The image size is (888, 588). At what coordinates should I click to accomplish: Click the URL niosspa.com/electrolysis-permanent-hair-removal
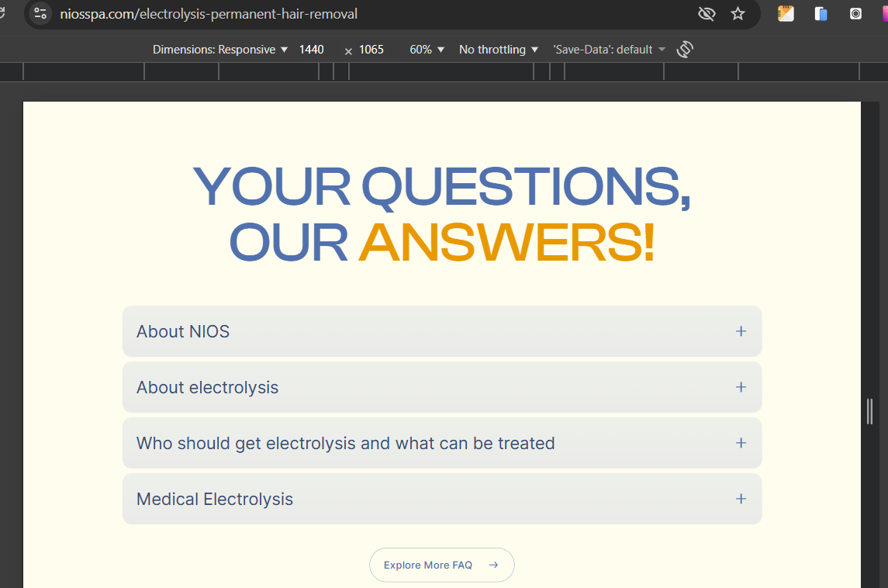pyautogui.click(x=209, y=14)
